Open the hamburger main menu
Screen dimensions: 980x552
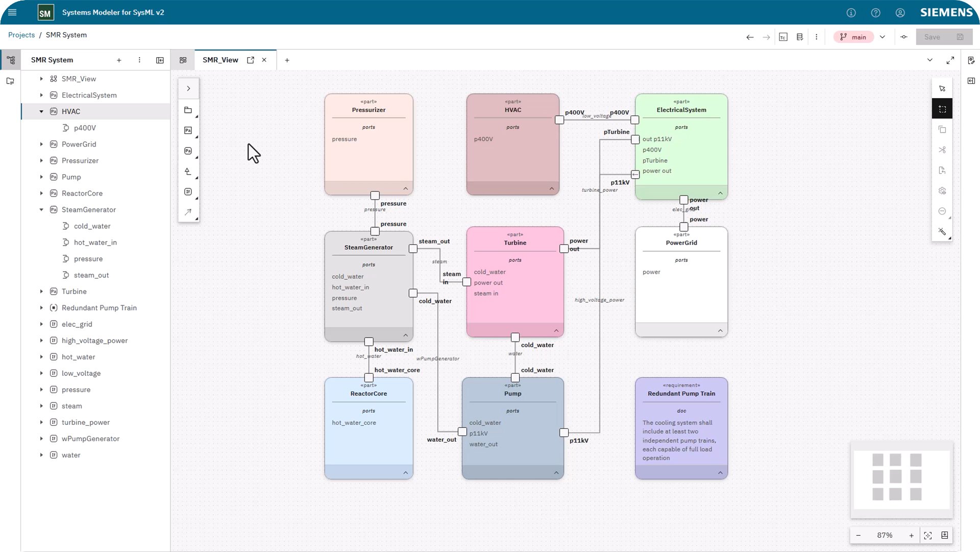coord(12,12)
